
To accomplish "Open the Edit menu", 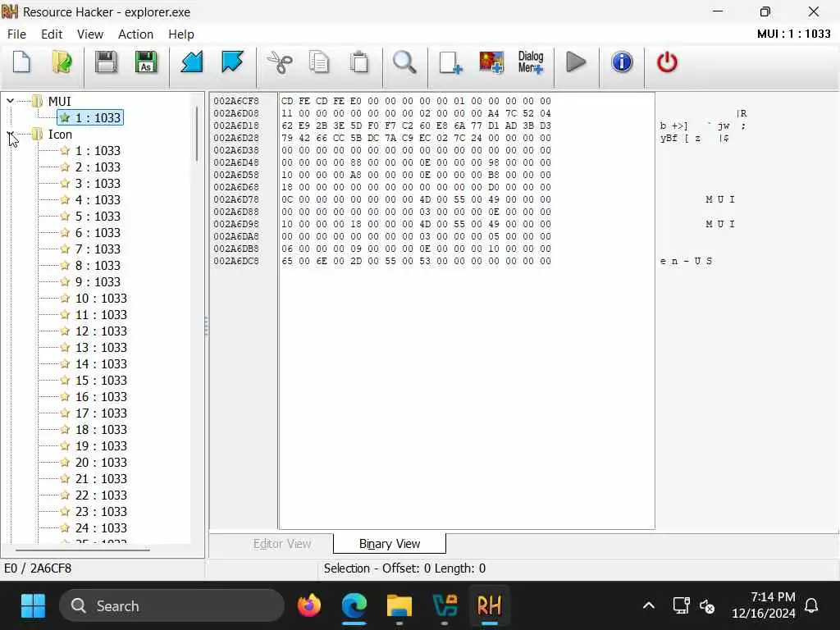I will tap(52, 34).
